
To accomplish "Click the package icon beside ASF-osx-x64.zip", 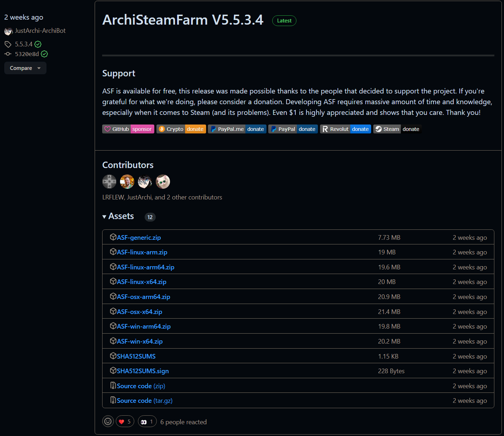I will pyautogui.click(x=113, y=311).
